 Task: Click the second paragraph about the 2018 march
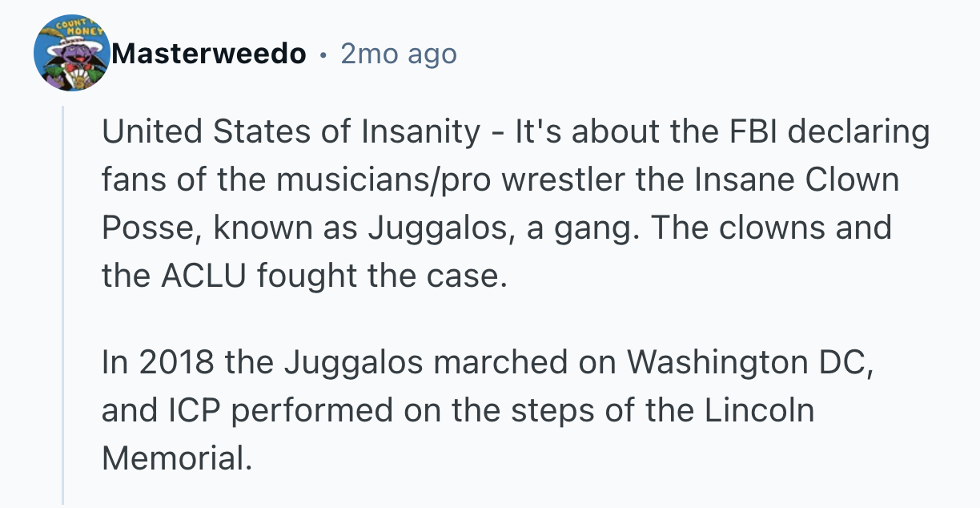click(x=480, y=409)
